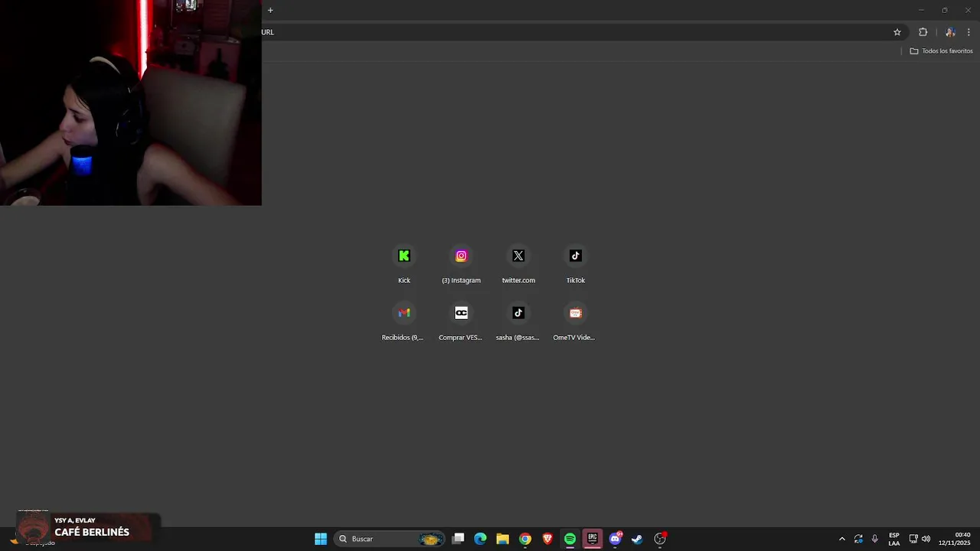Open the Windows Start menu
The width and height of the screenshot is (980, 551).
(321, 539)
